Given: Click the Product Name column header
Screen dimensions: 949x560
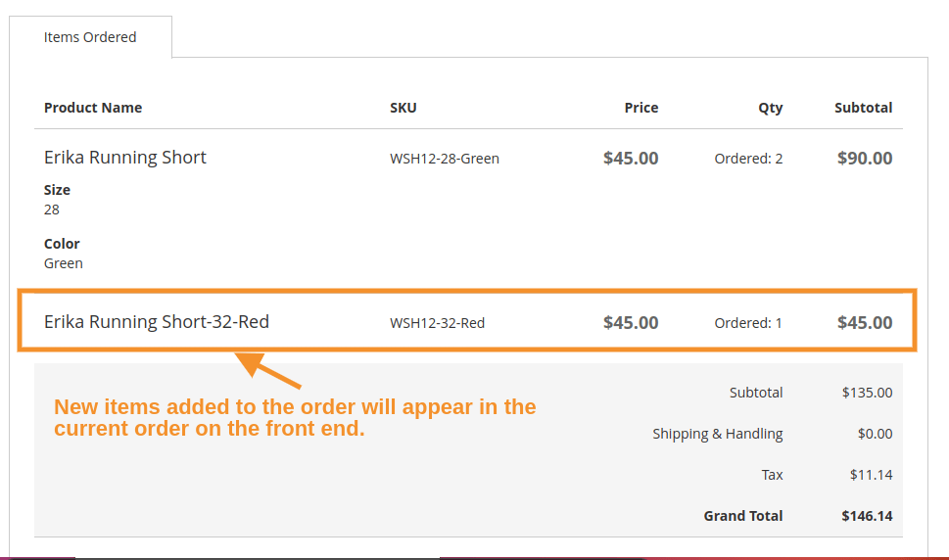Looking at the screenshot, I should pyautogui.click(x=93, y=108).
